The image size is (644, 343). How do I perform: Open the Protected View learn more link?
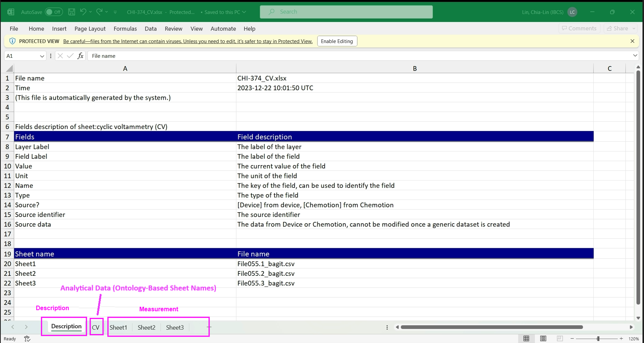point(188,41)
